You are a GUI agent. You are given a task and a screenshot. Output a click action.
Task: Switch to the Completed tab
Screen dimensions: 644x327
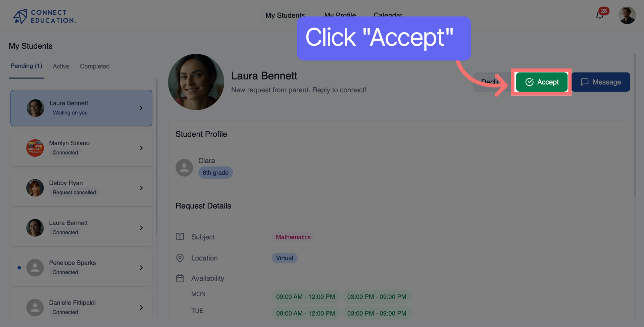pyautogui.click(x=95, y=66)
